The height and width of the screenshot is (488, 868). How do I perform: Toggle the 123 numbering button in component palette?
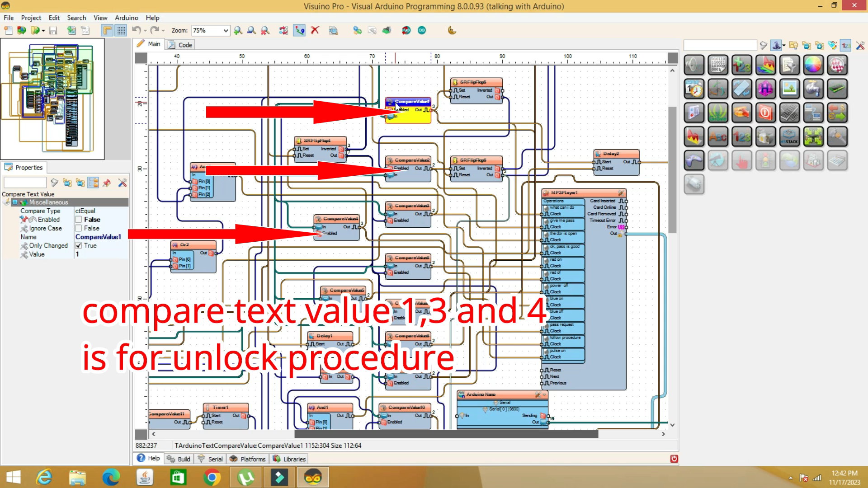pos(845,45)
